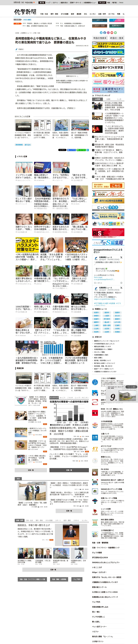The height and width of the screenshot is (644, 138).
Task: Open おくやみ in main navigation
Action: coord(111,14)
